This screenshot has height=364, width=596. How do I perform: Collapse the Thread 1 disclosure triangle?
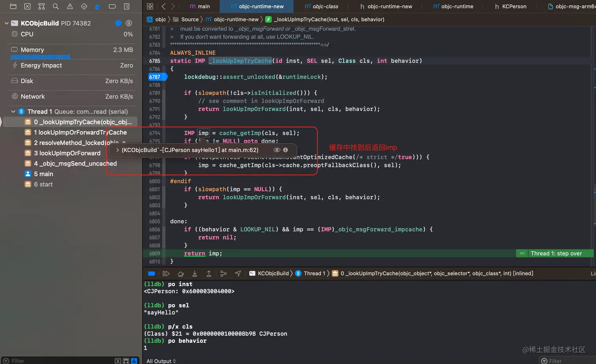pos(13,111)
